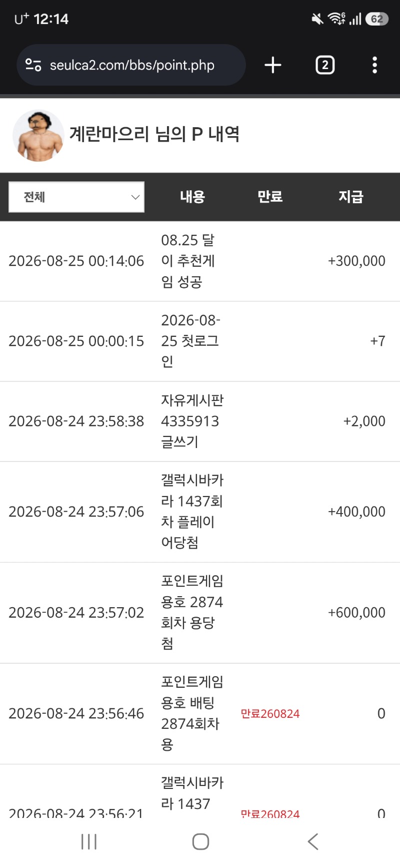Select the 만료 column header

(270, 197)
